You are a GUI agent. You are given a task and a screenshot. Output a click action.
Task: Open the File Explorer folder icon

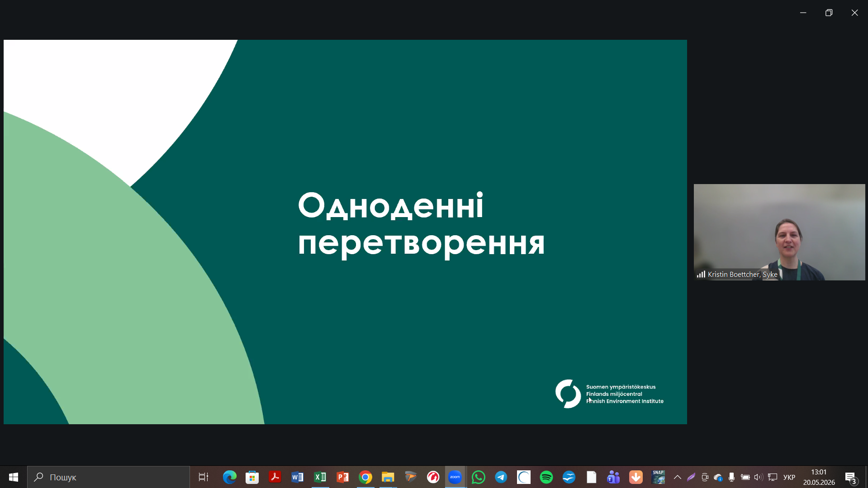388,477
